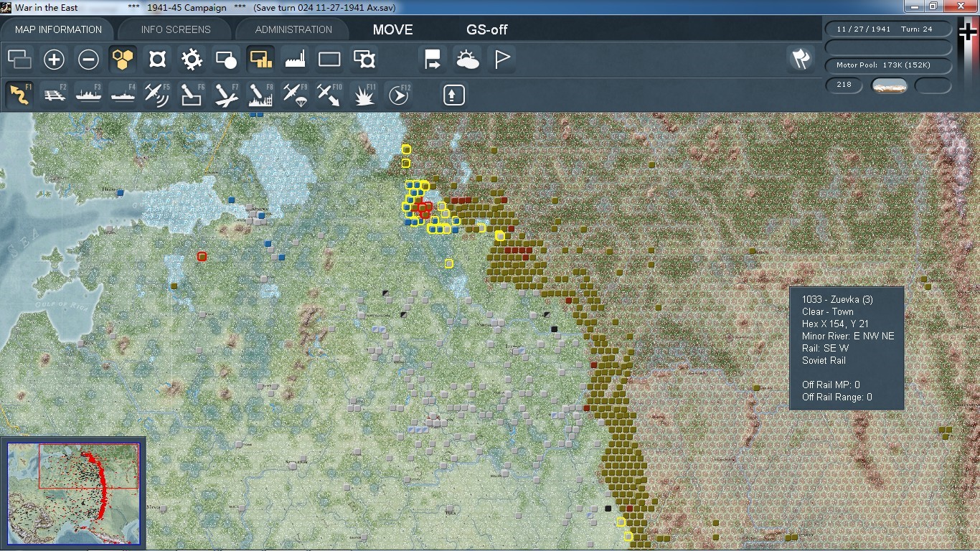Select air transport parachute F9 icon
The image size is (980, 551).
[295, 95]
